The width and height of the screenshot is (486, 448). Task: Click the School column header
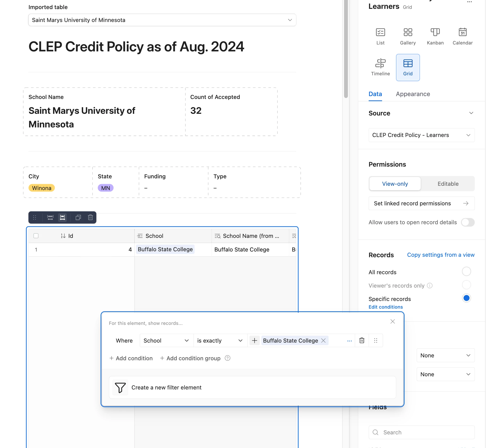[173, 236]
